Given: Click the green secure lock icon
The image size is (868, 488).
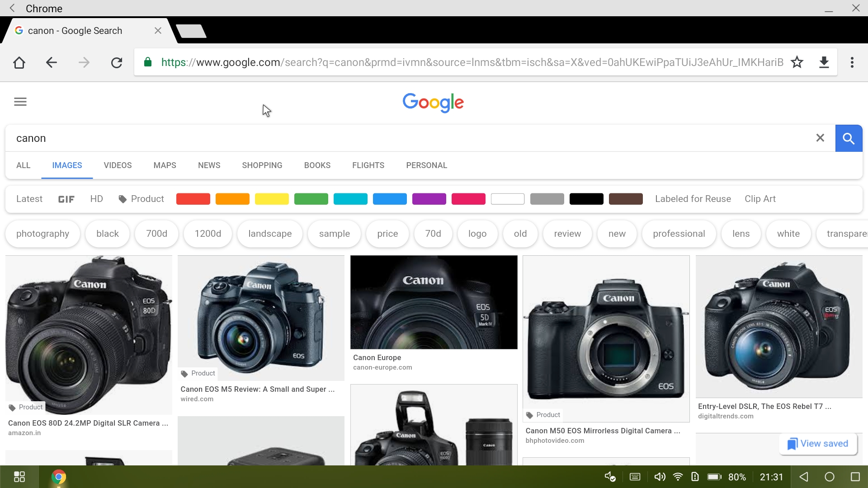Looking at the screenshot, I should click(147, 62).
